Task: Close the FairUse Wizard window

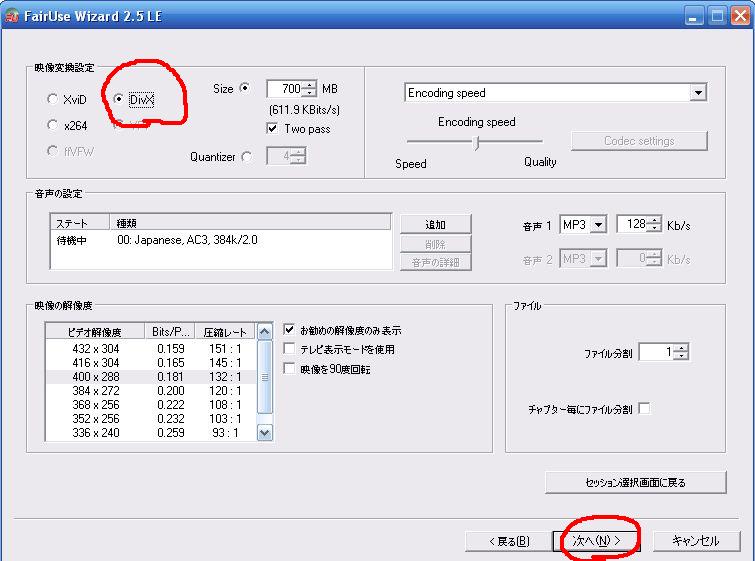Action: click(741, 16)
